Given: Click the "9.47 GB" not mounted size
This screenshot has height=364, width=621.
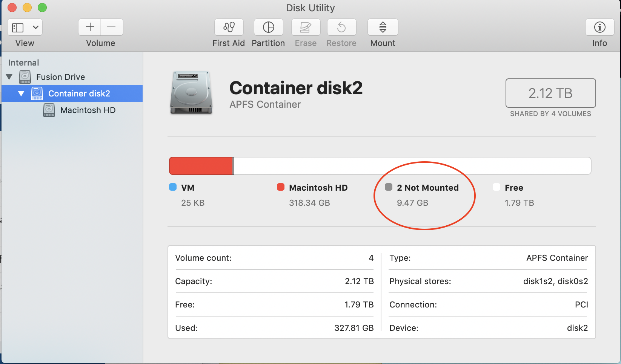Looking at the screenshot, I should (412, 203).
